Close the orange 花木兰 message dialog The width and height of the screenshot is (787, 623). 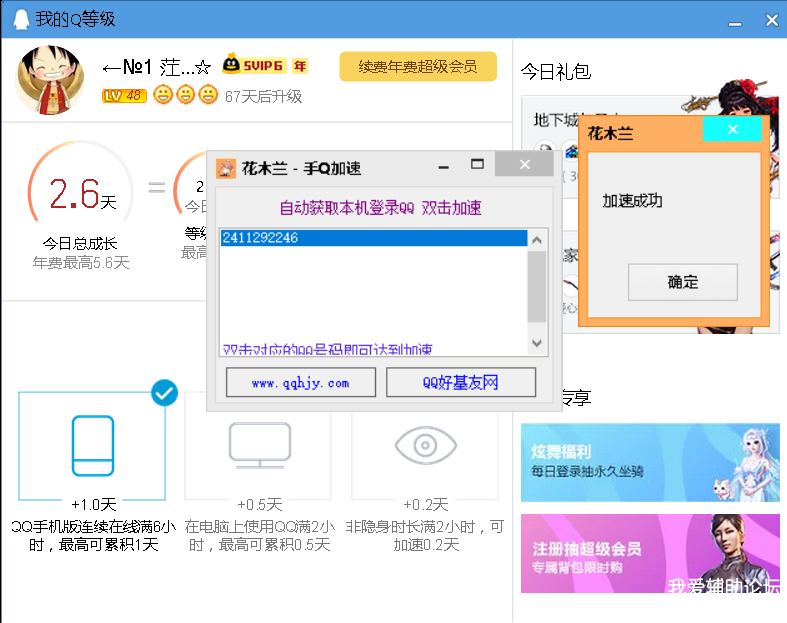(732, 130)
